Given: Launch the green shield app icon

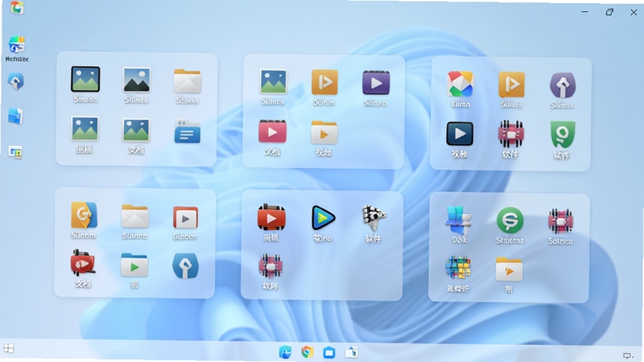Looking at the screenshot, I should tap(562, 134).
